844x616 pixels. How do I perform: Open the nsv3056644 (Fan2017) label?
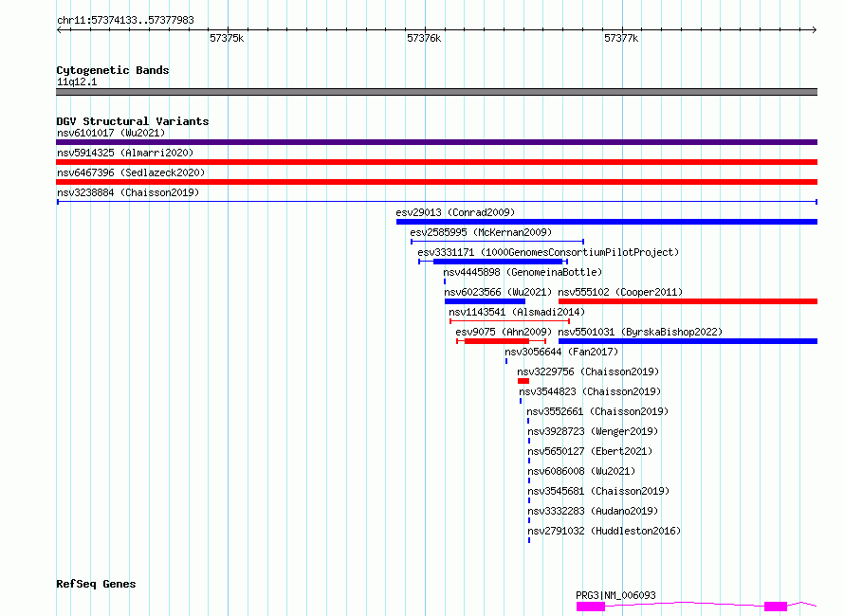(561, 352)
